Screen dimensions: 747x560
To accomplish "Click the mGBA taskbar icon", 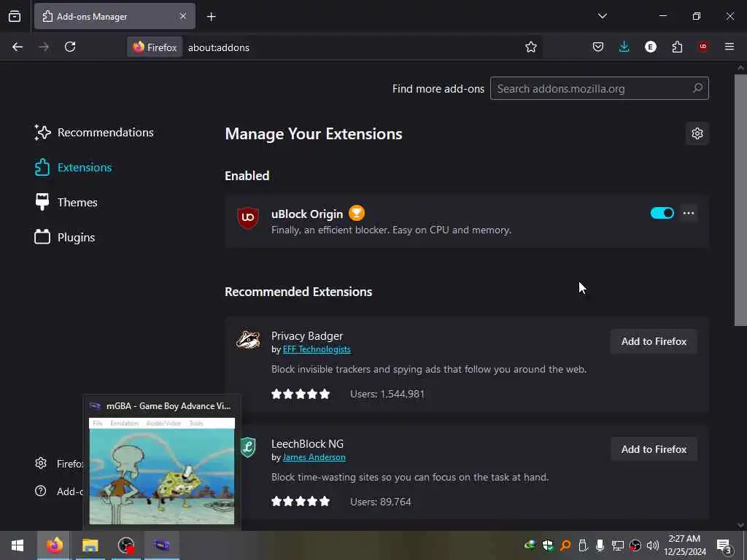I will point(161,545).
